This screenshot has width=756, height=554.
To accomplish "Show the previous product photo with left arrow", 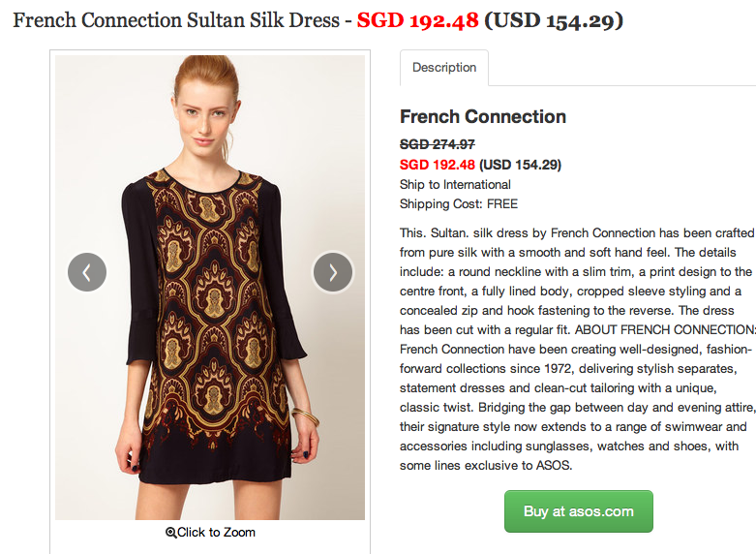I will click(x=87, y=272).
